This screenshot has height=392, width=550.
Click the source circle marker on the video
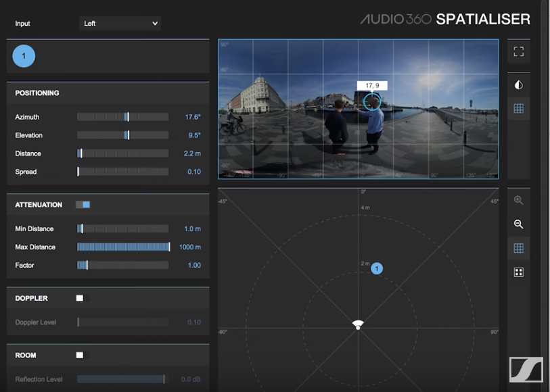click(x=372, y=102)
